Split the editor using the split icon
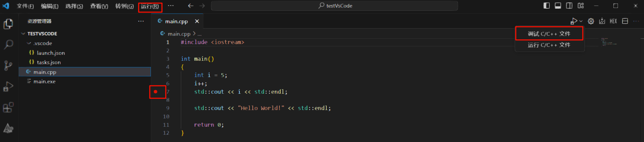644x142 pixels. point(625,21)
